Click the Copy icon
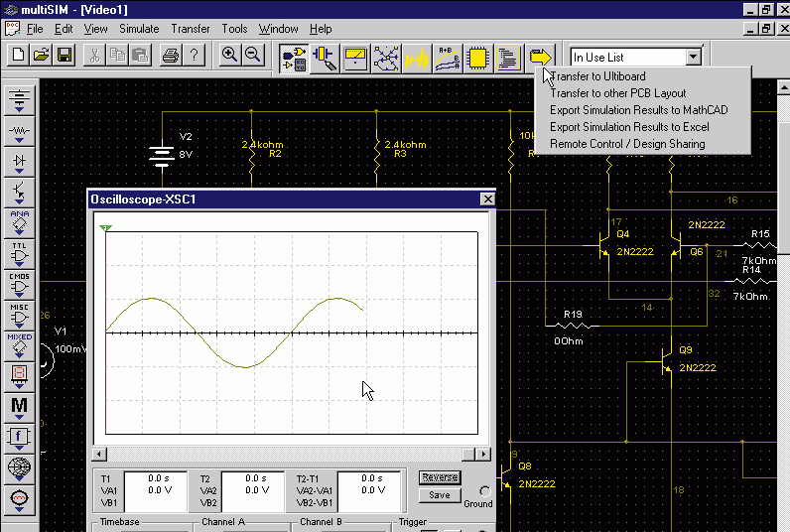The width and height of the screenshot is (790, 532). [117, 55]
